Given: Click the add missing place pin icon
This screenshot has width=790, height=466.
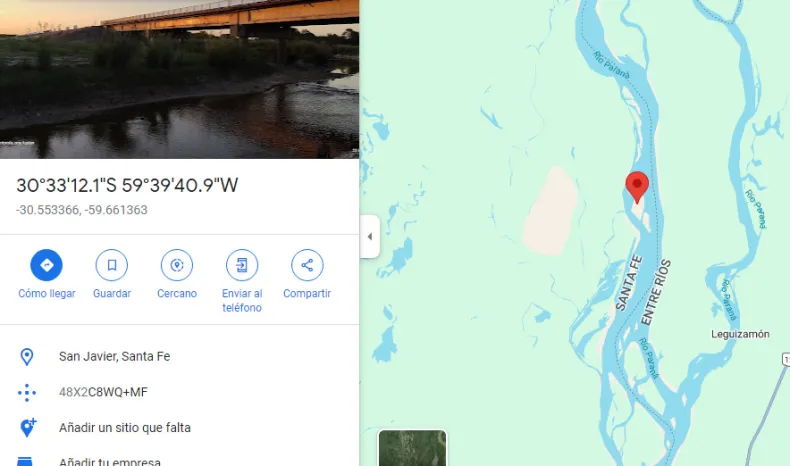Looking at the screenshot, I should (28, 428).
